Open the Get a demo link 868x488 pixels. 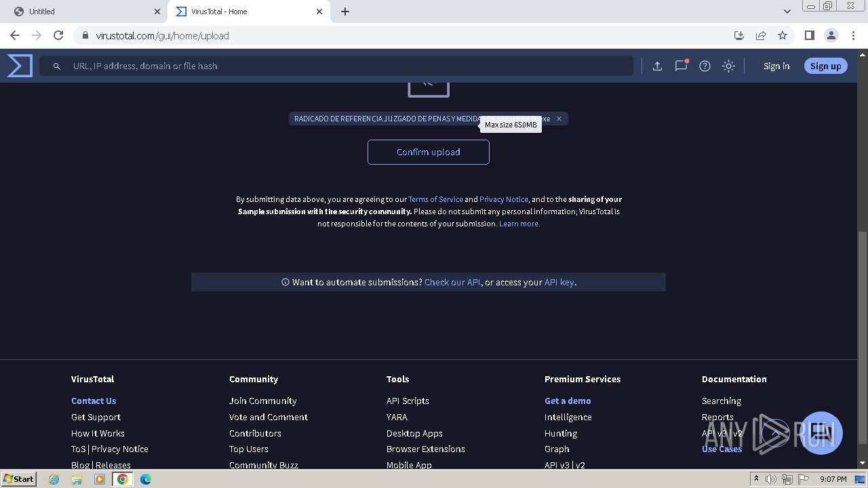click(x=568, y=401)
